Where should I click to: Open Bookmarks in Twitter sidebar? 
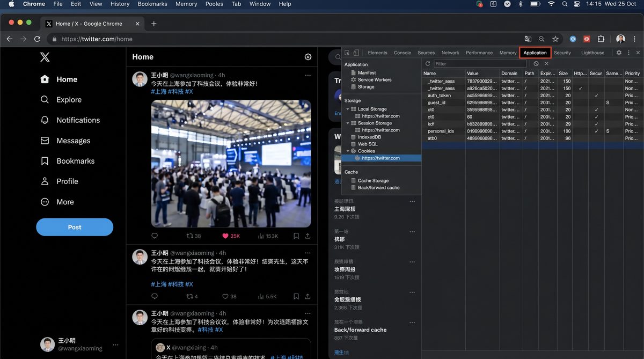coord(68,161)
